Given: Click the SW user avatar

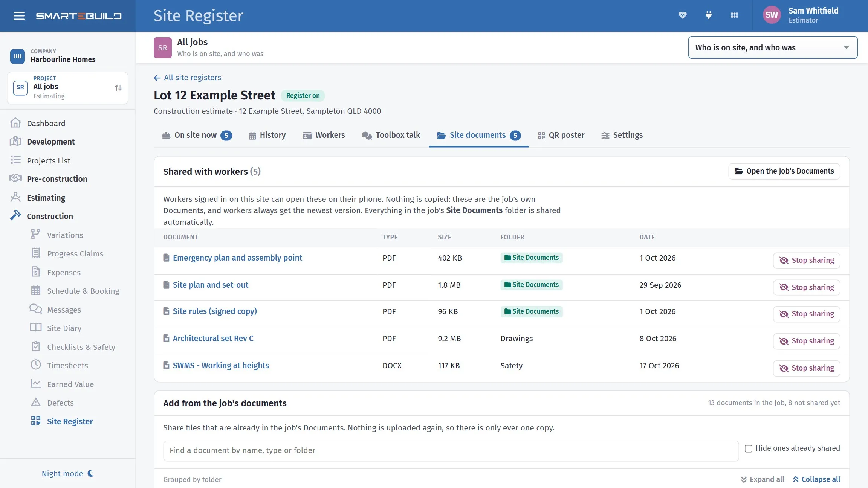Looking at the screenshot, I should [771, 15].
